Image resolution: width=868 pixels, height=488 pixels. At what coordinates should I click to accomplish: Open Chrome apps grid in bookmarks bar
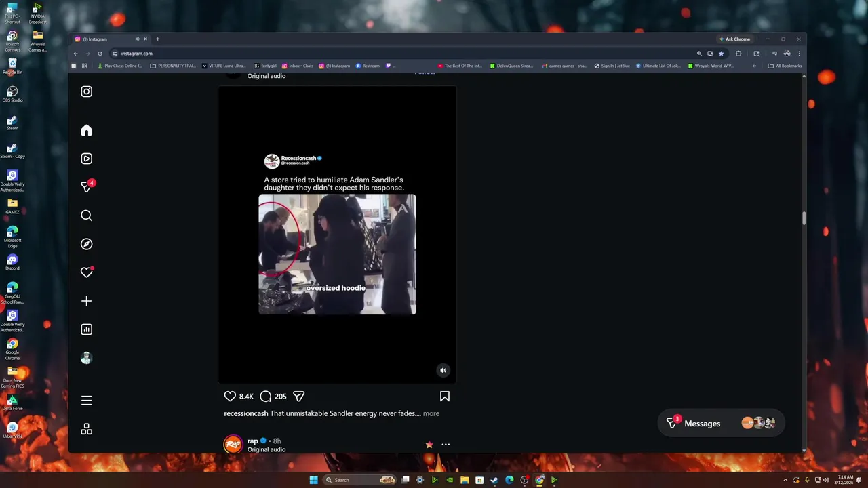[x=84, y=66]
